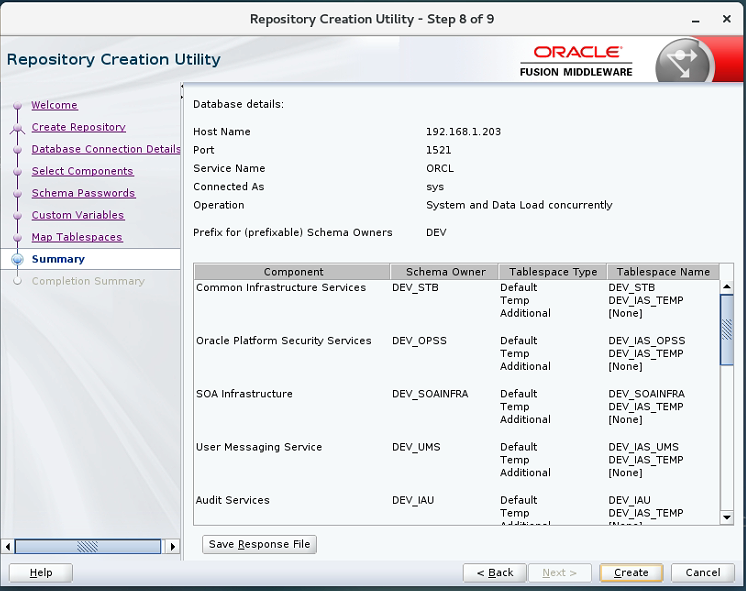Image resolution: width=746 pixels, height=591 pixels.
Task: Click the Summary step active bullet icon
Action: click(18, 259)
